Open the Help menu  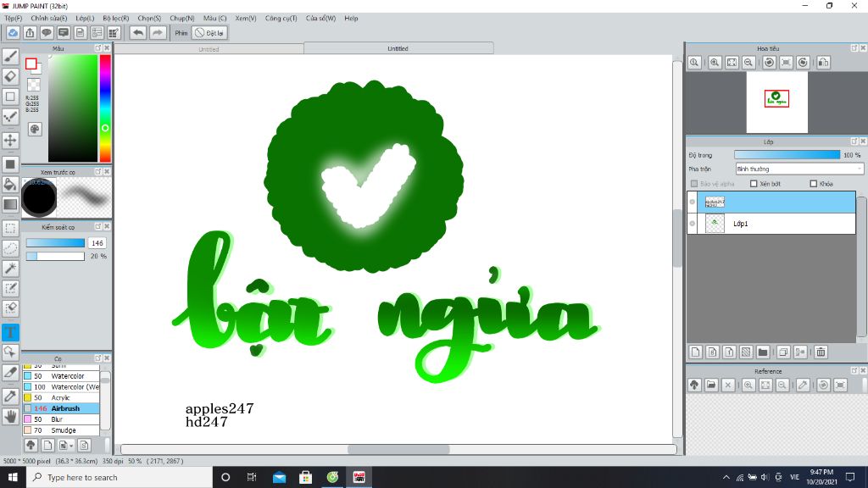coord(351,19)
